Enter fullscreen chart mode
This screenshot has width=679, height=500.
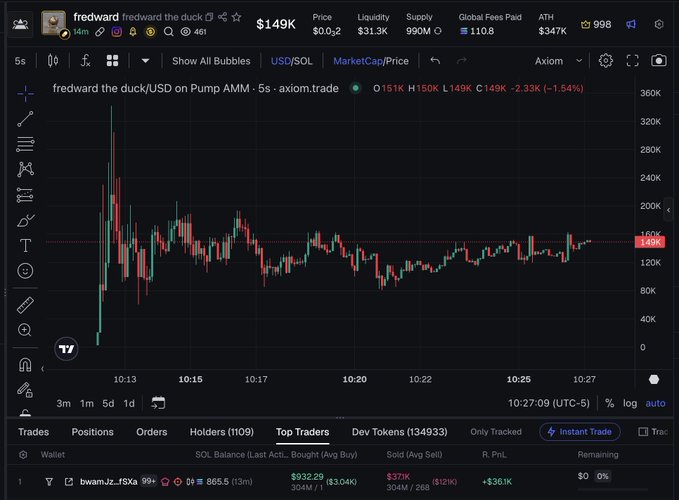click(x=633, y=61)
